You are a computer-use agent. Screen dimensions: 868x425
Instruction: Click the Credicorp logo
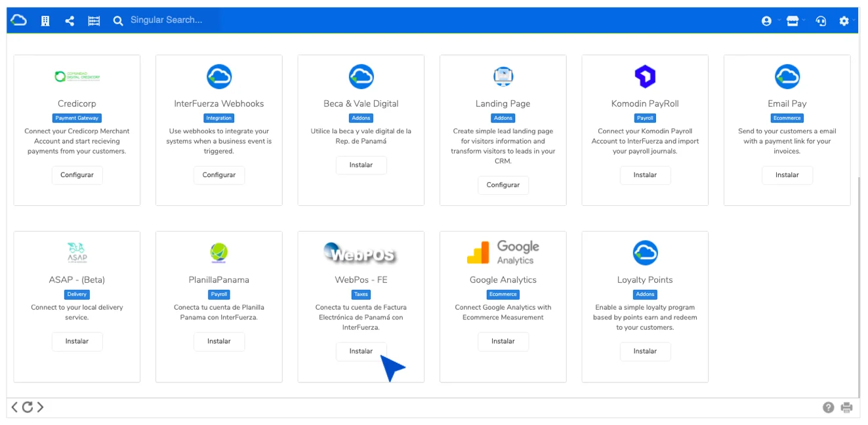[x=77, y=77]
